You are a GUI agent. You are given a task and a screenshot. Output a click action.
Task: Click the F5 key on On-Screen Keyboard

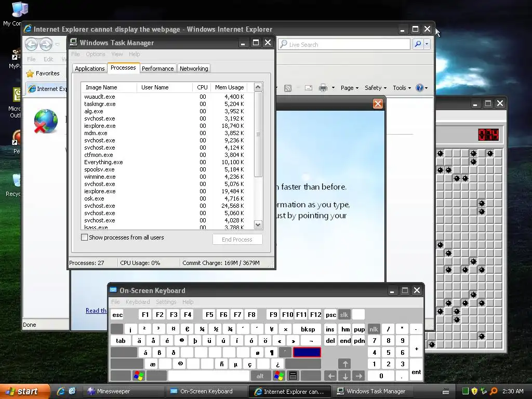click(x=209, y=314)
